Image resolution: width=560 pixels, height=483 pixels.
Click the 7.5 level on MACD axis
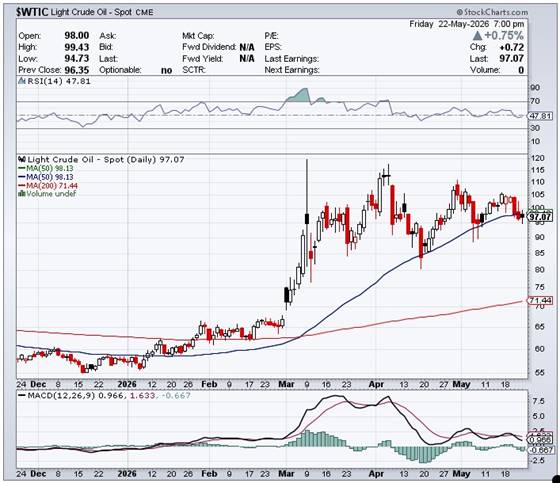[x=539, y=401]
